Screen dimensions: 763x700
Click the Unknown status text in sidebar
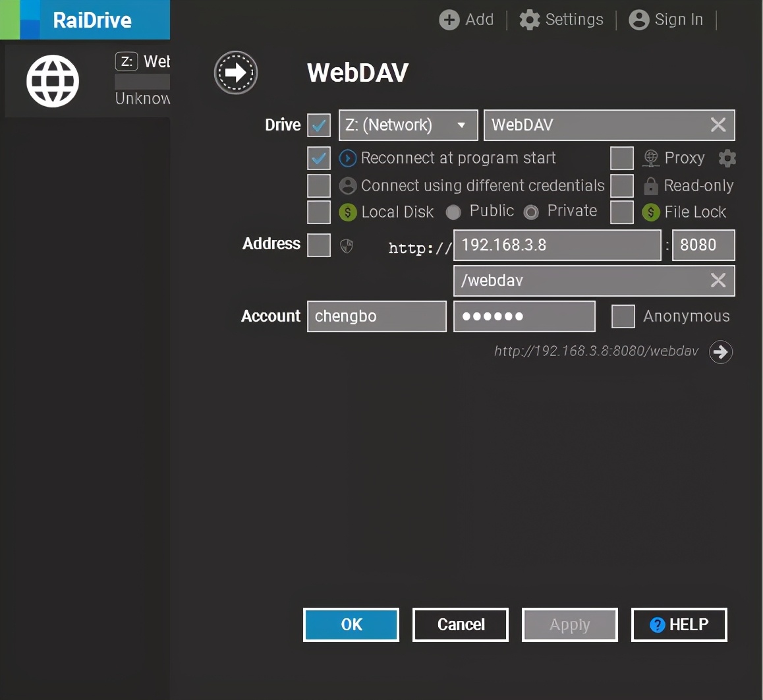pos(142,98)
